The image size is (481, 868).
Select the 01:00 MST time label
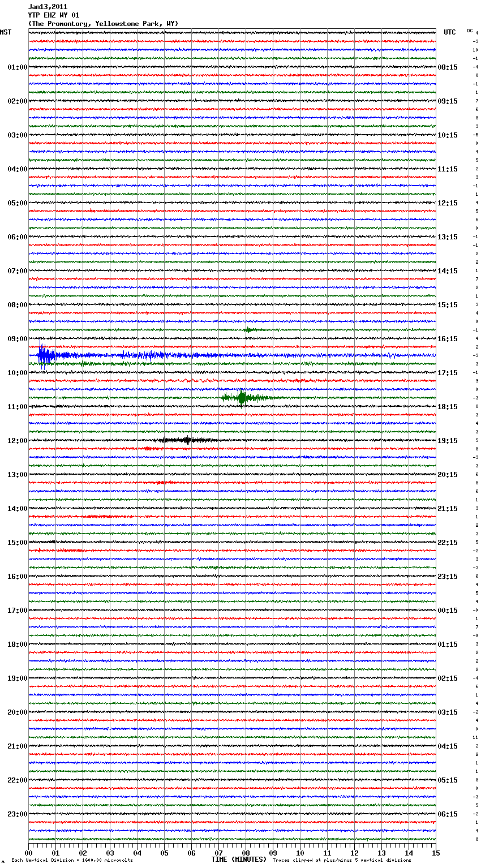(17, 67)
